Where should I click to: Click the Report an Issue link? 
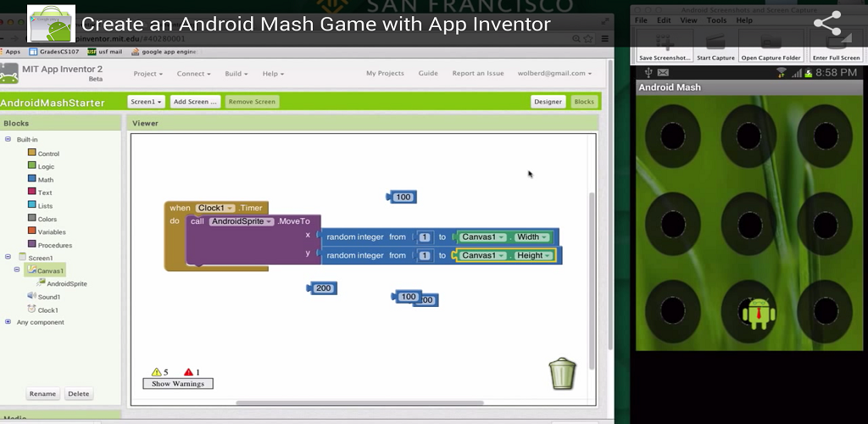[x=478, y=73]
